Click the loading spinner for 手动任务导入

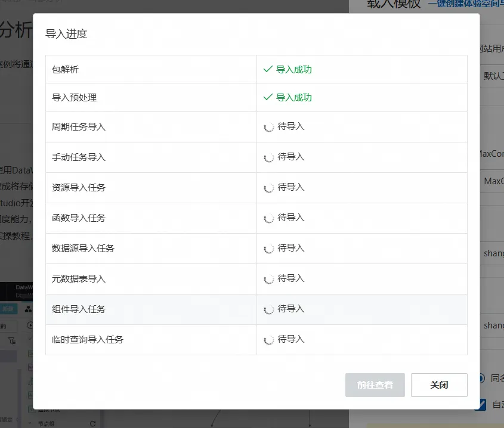pyautogui.click(x=269, y=157)
